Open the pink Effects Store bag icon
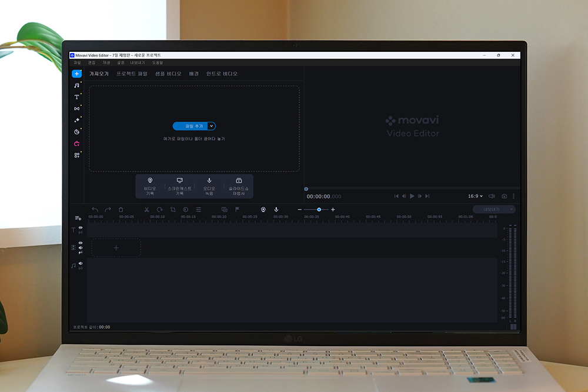Viewport: 588px width, 392px height. pos(76,144)
